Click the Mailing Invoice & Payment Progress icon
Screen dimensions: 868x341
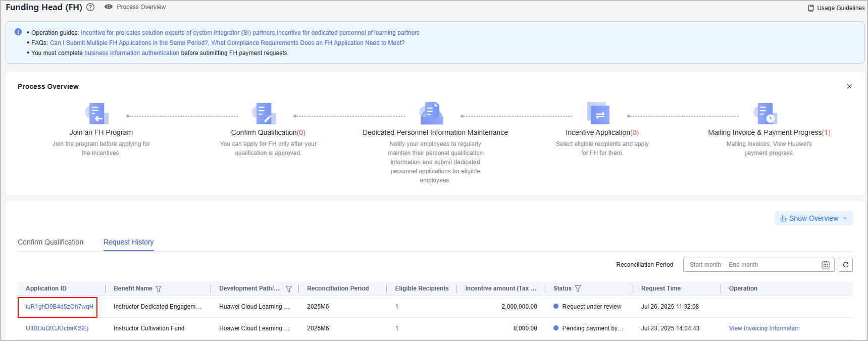pyautogui.click(x=765, y=114)
